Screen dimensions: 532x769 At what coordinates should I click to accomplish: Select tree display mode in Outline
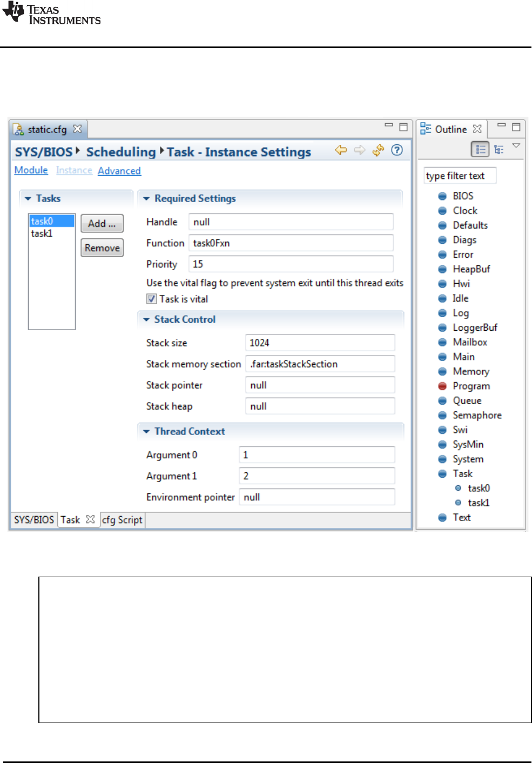[499, 149]
